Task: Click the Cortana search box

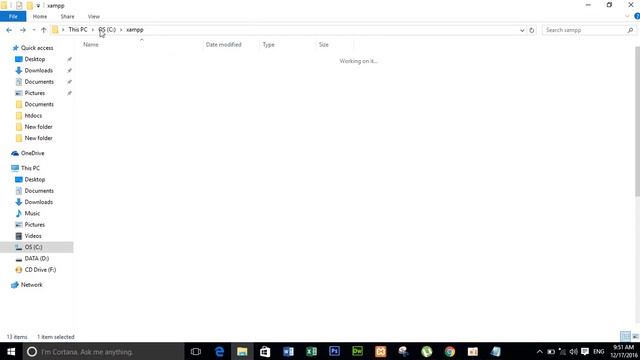Action: [x=103, y=351]
